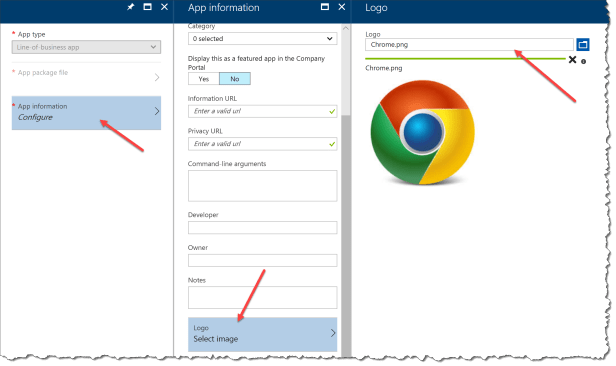Click into the Notes text area

(x=262, y=297)
